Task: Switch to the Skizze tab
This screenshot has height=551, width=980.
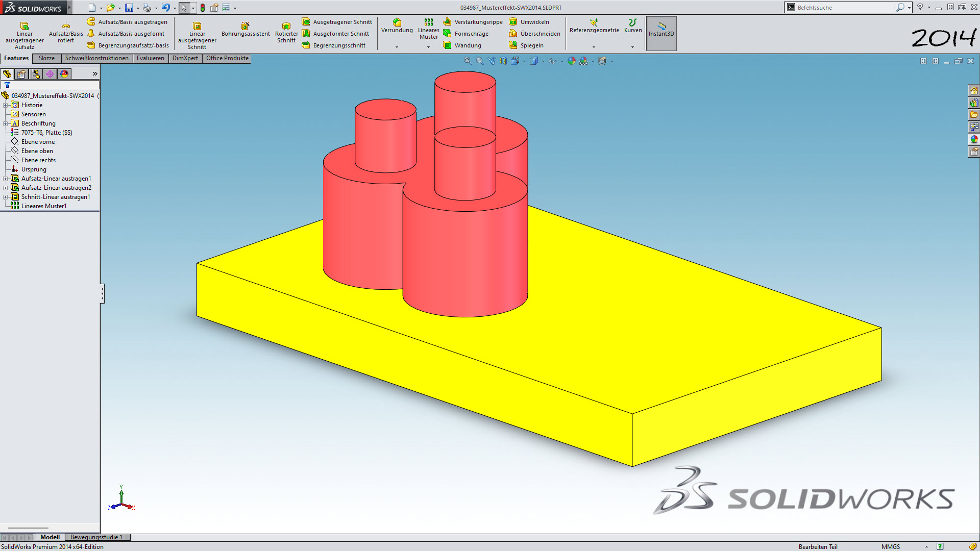Action: (x=46, y=58)
